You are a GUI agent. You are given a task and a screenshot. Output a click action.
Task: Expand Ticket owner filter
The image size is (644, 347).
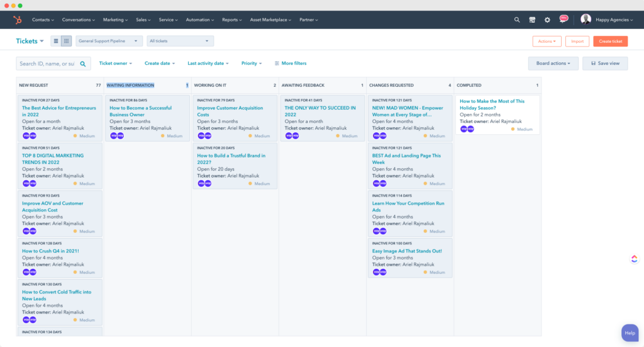116,64
